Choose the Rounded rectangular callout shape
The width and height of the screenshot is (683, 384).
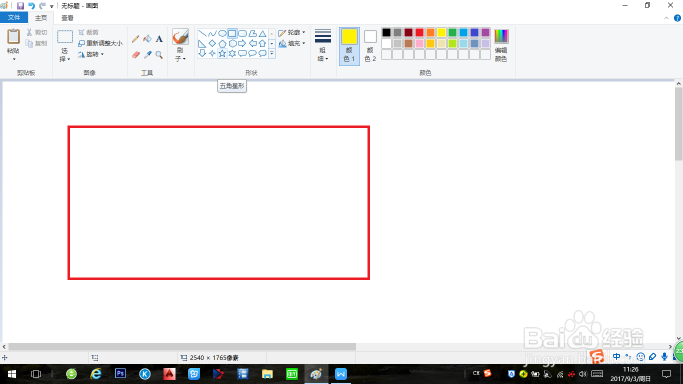point(242,54)
